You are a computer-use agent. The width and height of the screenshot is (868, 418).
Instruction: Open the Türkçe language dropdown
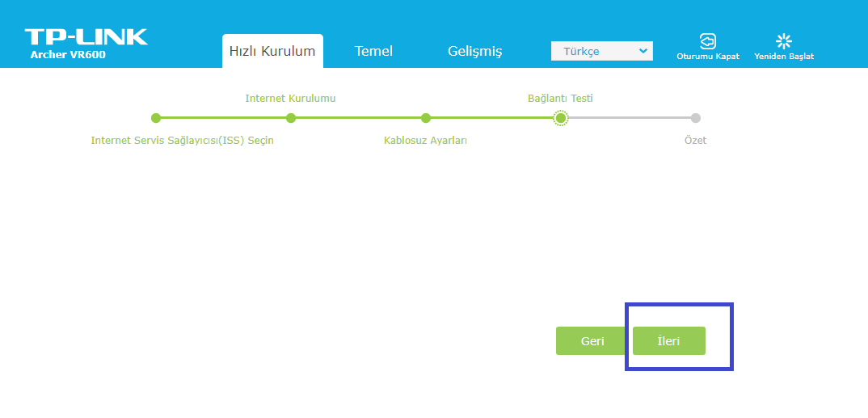[601, 51]
